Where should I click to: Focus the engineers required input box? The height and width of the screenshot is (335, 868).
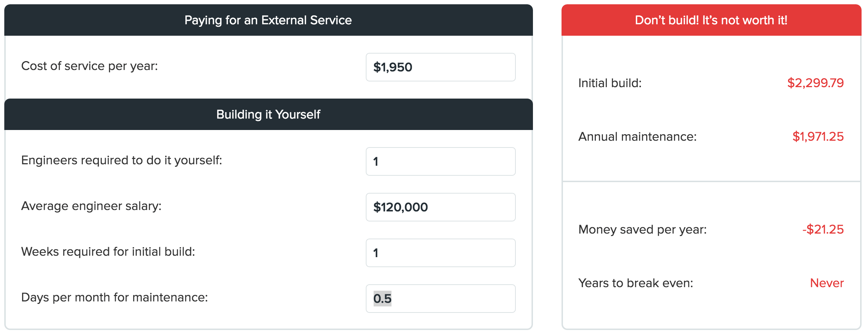click(440, 161)
